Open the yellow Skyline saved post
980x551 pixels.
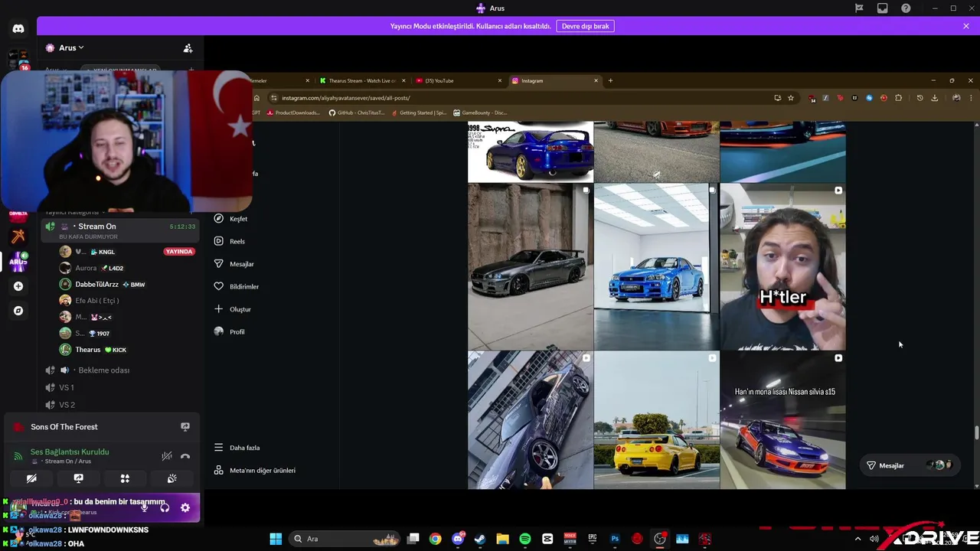pyautogui.click(x=656, y=420)
